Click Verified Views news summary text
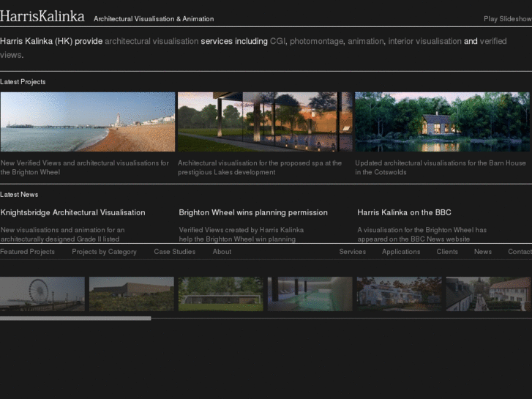 click(x=241, y=234)
